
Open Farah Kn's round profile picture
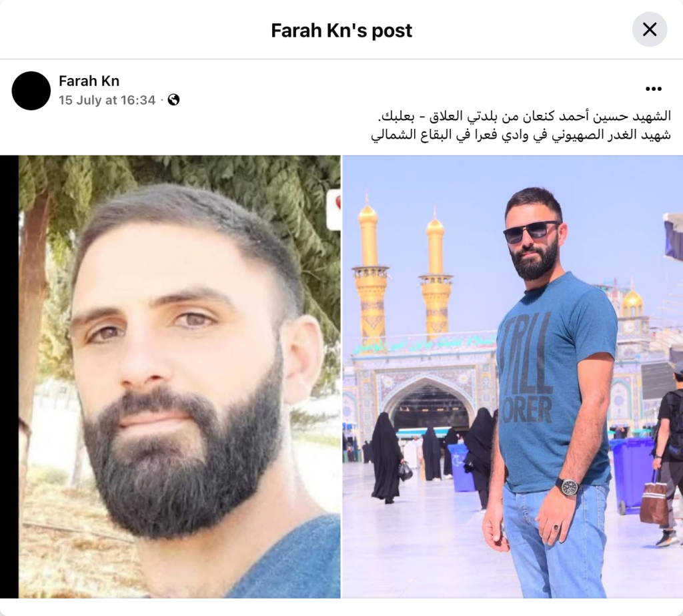31,91
